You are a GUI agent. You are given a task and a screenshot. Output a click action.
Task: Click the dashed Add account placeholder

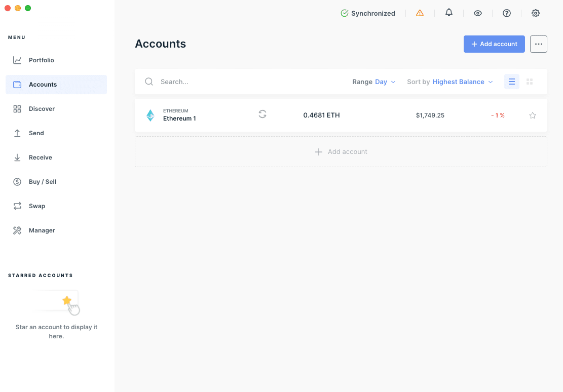point(341,152)
